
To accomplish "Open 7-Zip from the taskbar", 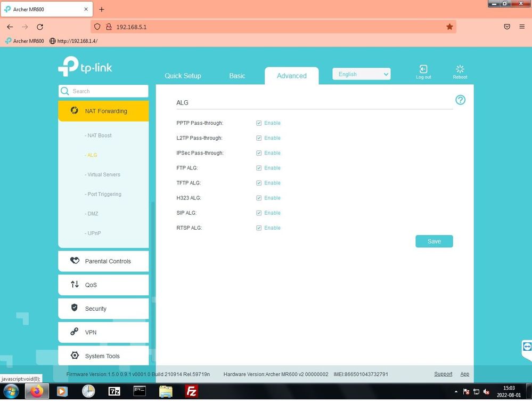I will coord(114,392).
